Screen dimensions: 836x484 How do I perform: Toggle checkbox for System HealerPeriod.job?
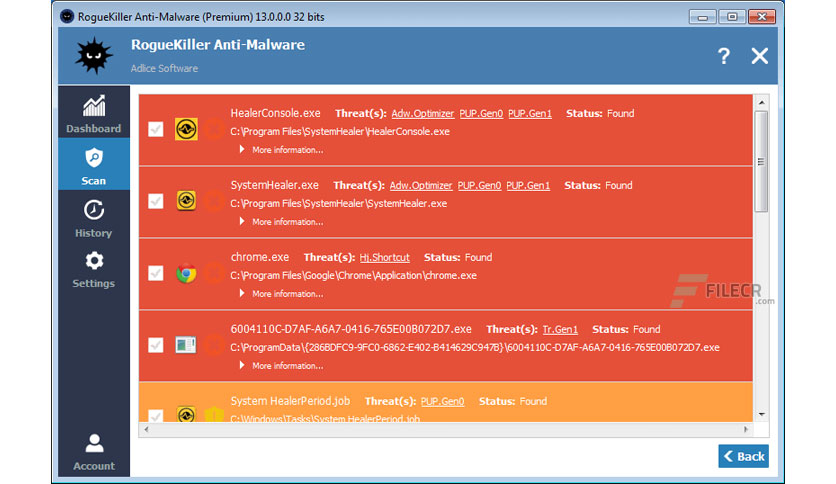156,415
